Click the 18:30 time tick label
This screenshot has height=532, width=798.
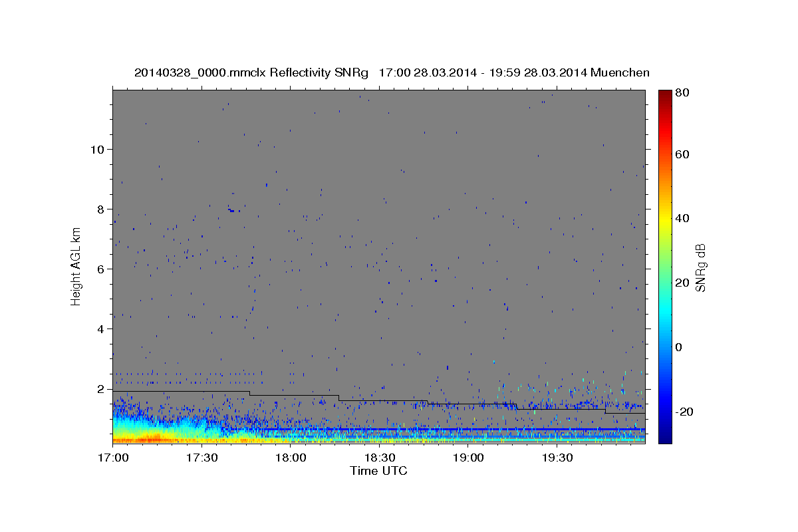[x=379, y=458]
